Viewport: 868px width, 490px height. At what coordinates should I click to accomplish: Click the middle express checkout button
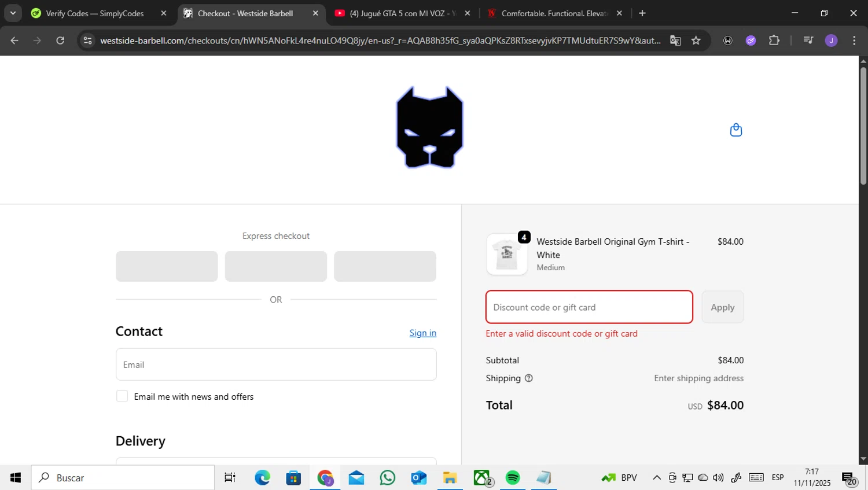tap(276, 266)
